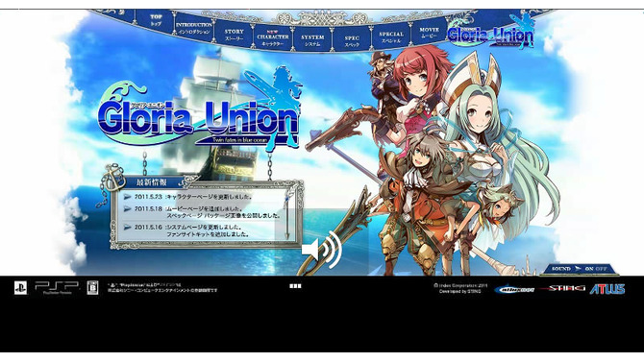Click arrow bullet beside 2011.5.23 entry
Image resolution: width=644 pixels, height=362 pixels.
128,197
